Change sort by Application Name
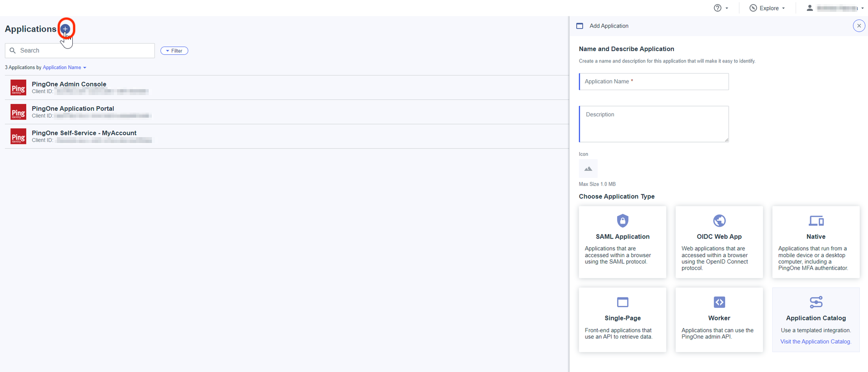 click(x=64, y=67)
